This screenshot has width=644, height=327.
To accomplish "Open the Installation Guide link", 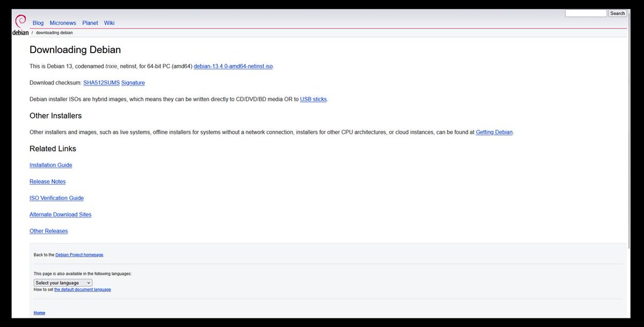I will [51, 165].
